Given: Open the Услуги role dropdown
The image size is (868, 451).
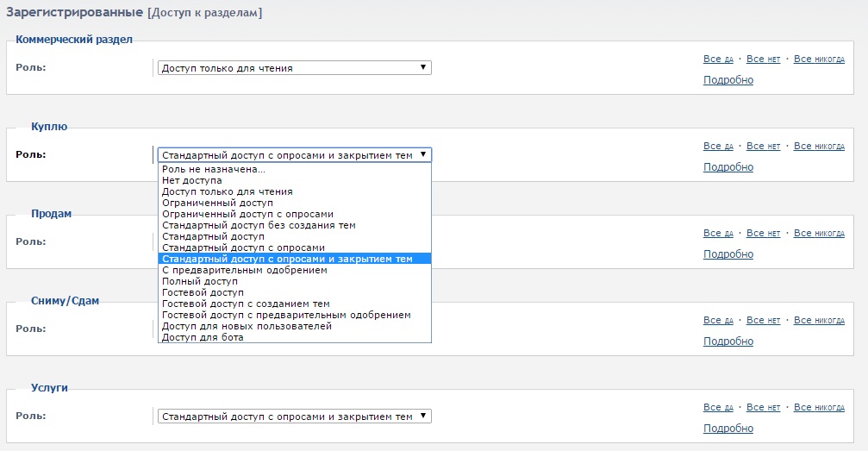Looking at the screenshot, I should coord(294,417).
